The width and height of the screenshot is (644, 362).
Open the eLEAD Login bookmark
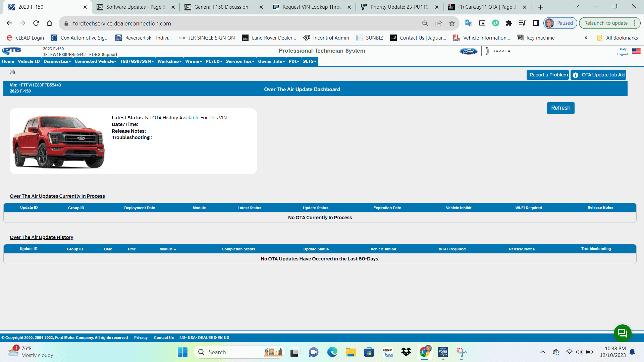[x=25, y=38]
